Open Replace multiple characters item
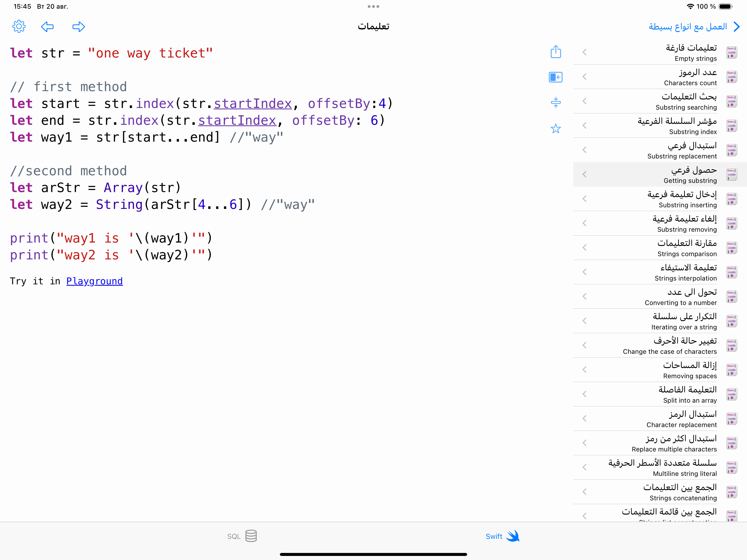Screen dimensions: 747x560 point(660,443)
